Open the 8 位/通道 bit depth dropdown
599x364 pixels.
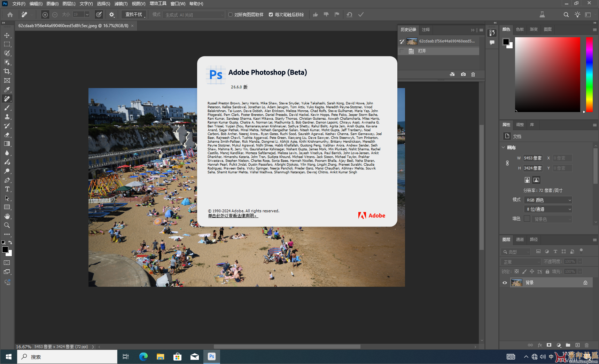pos(548,209)
